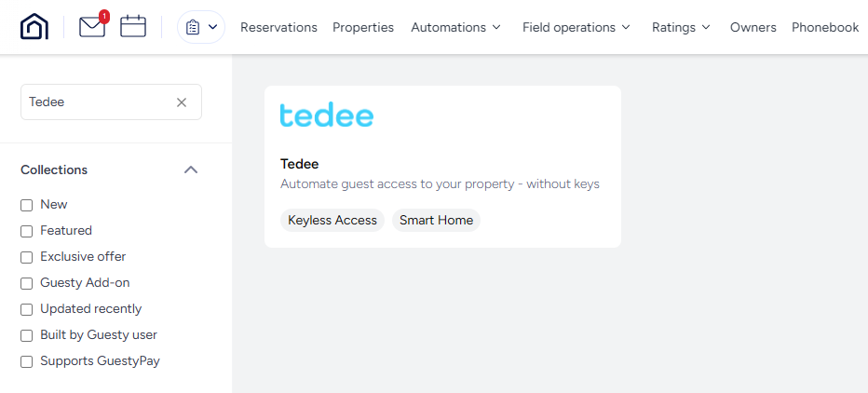Image resolution: width=868 pixels, height=393 pixels.
Task: Expand the Automations dropdown menu
Action: coord(456,27)
